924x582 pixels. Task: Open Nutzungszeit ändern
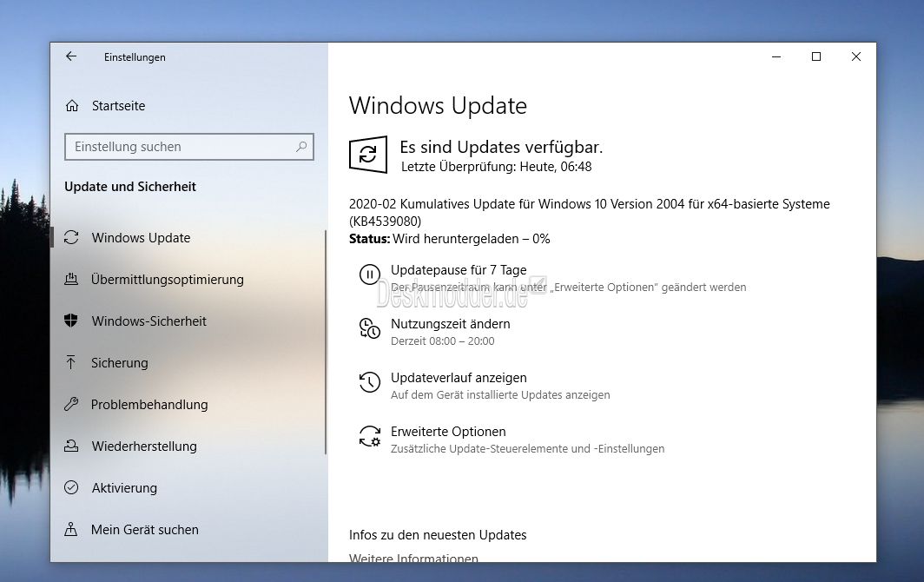pyautogui.click(x=450, y=324)
